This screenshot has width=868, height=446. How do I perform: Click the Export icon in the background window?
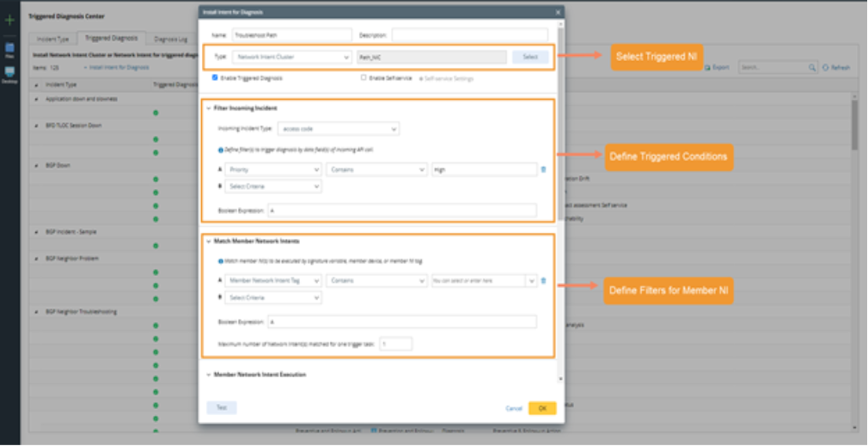707,68
